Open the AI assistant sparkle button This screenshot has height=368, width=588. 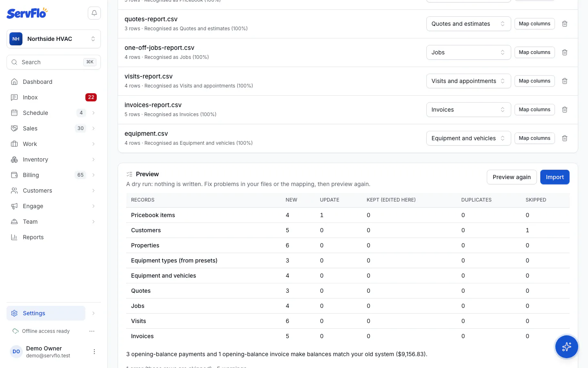coord(566,347)
